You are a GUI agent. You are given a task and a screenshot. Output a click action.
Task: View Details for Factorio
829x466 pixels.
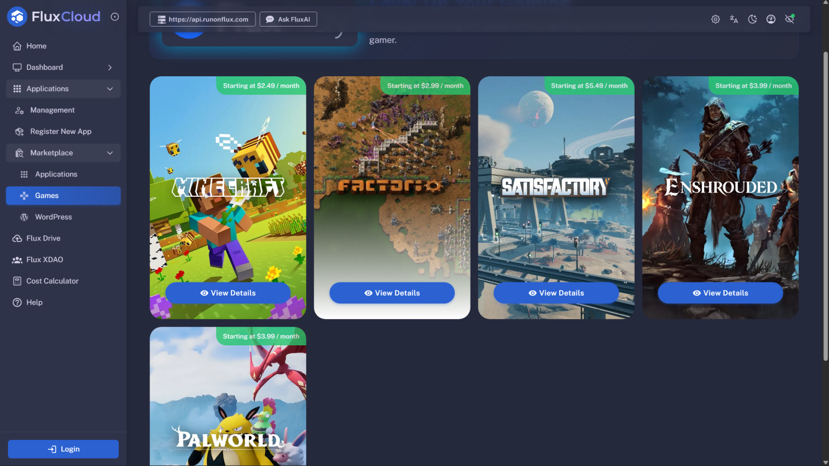click(x=392, y=293)
